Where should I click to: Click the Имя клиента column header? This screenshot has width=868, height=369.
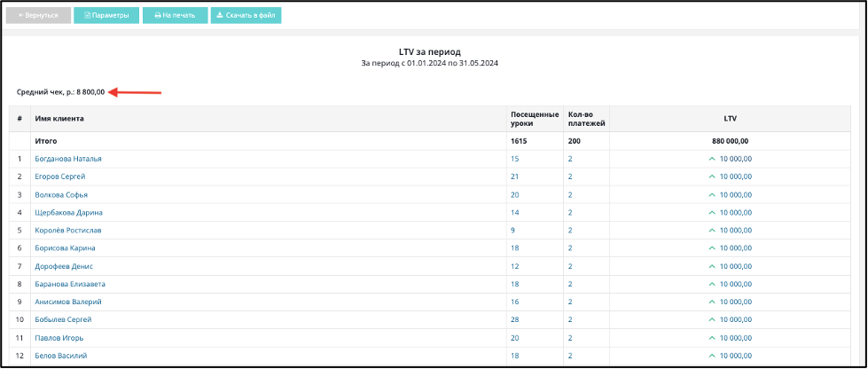tap(59, 119)
